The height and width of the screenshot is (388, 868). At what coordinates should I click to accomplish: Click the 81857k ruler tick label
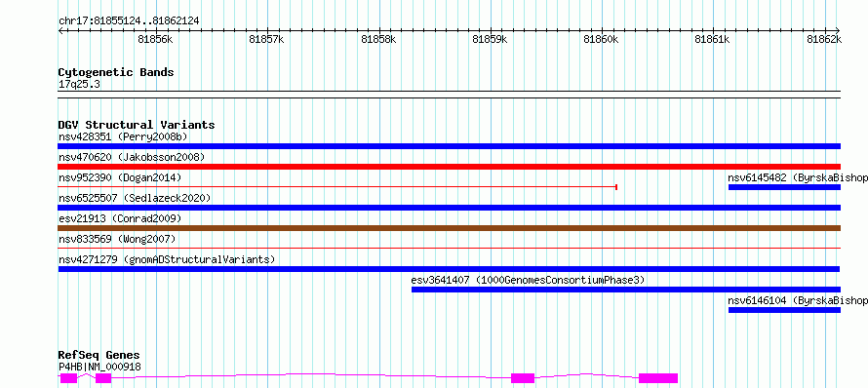click(x=267, y=39)
